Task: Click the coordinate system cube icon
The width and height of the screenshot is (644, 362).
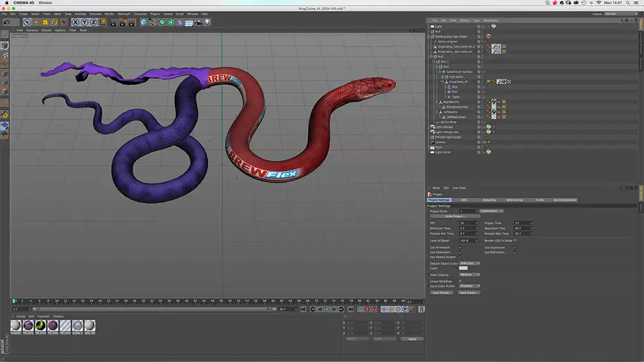Action: point(103,22)
